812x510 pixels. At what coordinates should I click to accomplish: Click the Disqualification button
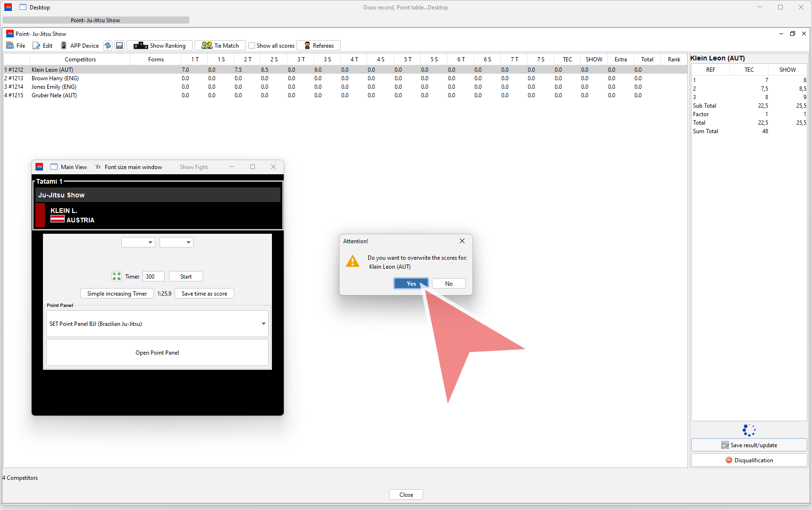[749, 460]
